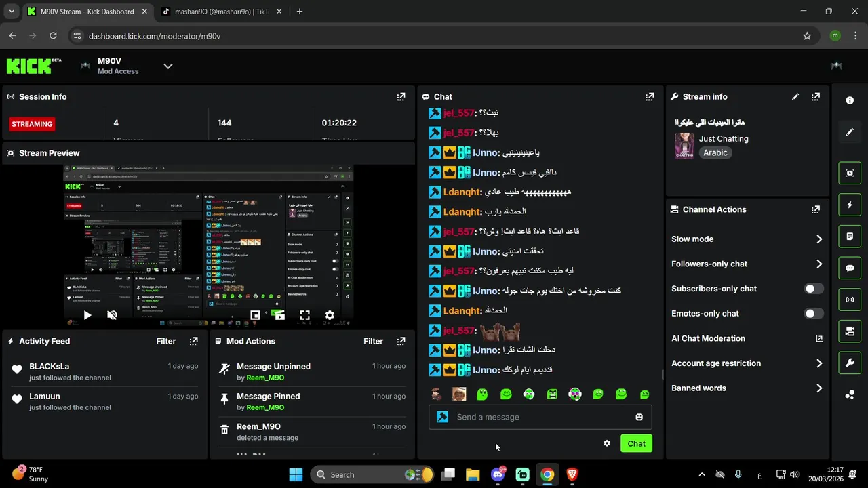The width and height of the screenshot is (868, 488).
Task: Toggle Stream info panel via wrench icon
Action: pyautogui.click(x=850, y=363)
